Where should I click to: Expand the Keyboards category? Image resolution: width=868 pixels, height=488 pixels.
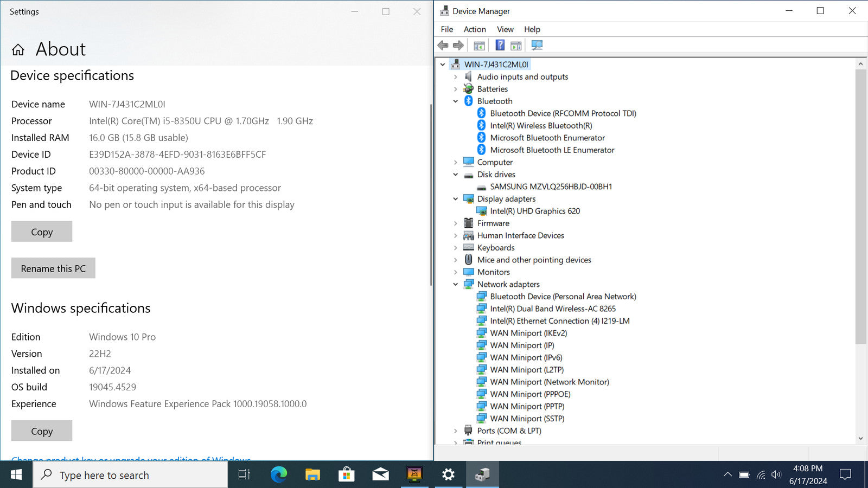pos(456,248)
